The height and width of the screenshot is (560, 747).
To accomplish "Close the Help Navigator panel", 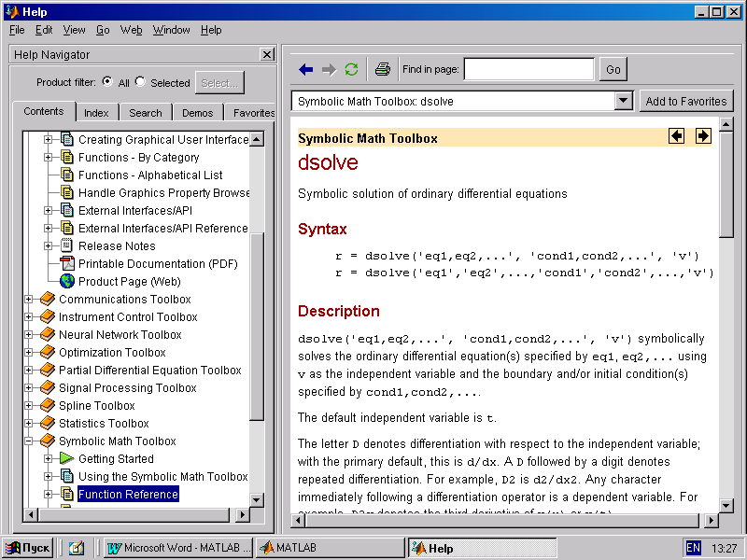I will tap(267, 54).
